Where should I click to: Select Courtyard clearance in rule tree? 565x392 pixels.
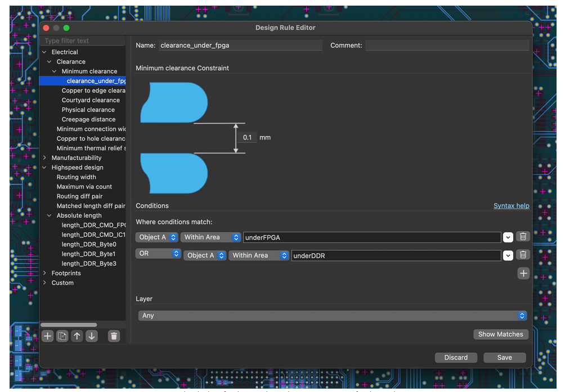[x=91, y=100]
